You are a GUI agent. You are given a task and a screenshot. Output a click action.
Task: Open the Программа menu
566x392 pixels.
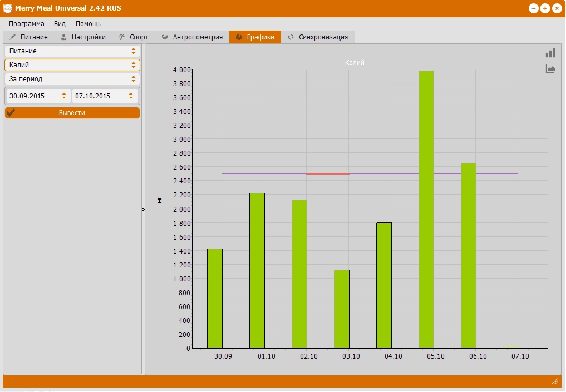pyautogui.click(x=26, y=24)
